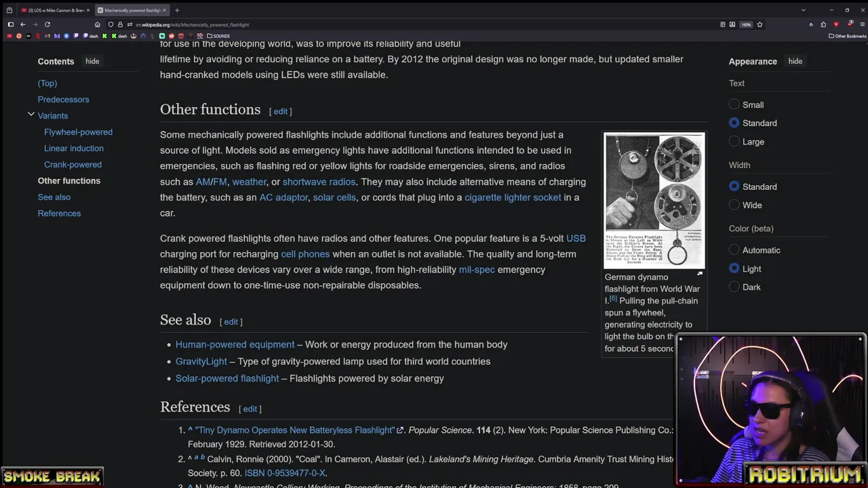Open the Gmail bookmark icon

(47, 36)
